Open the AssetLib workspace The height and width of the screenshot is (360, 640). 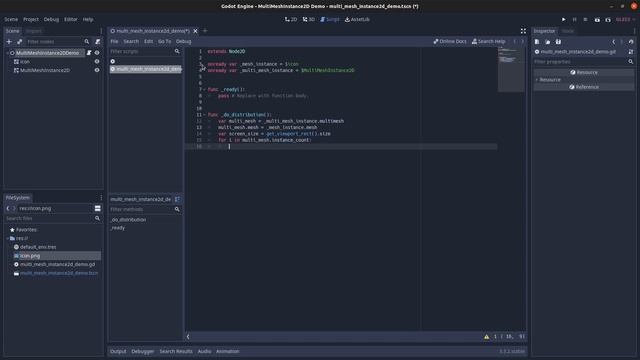coord(357,19)
